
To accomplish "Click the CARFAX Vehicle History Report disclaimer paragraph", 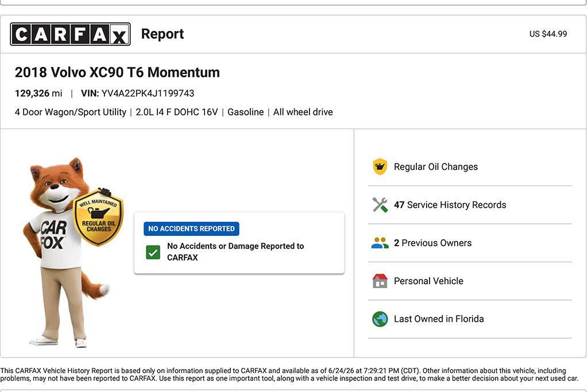I will coord(289,374).
